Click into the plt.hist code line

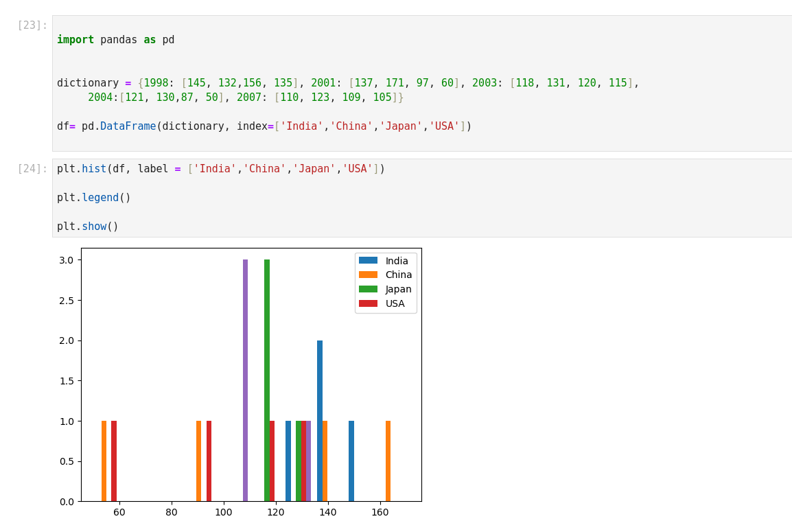click(220, 169)
